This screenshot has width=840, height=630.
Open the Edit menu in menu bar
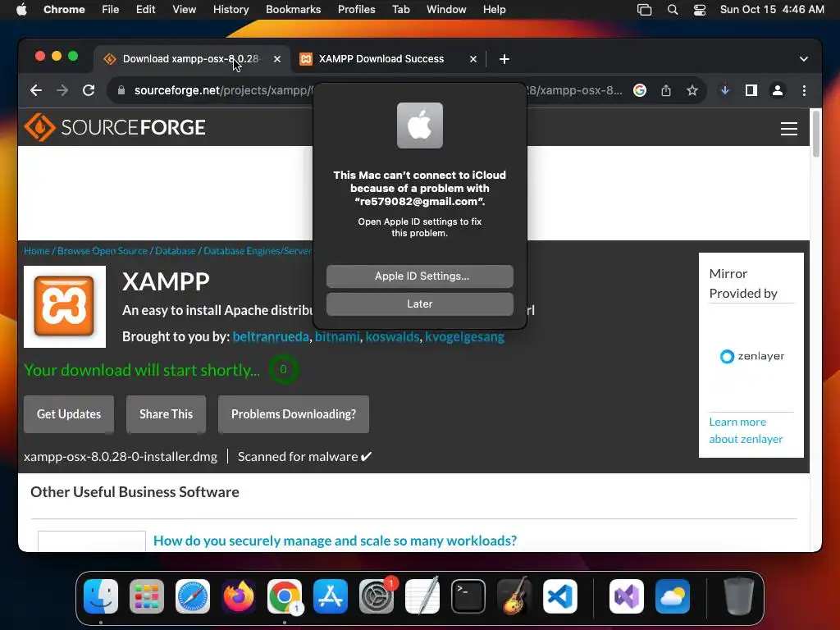[x=145, y=10]
